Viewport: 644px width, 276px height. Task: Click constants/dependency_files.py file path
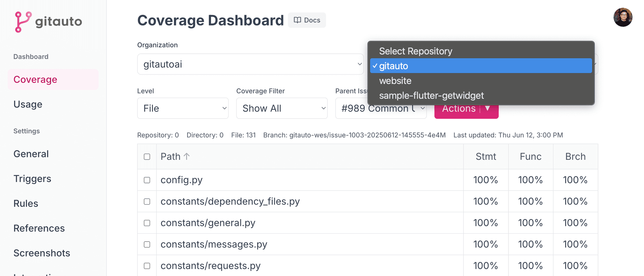pyautogui.click(x=230, y=201)
